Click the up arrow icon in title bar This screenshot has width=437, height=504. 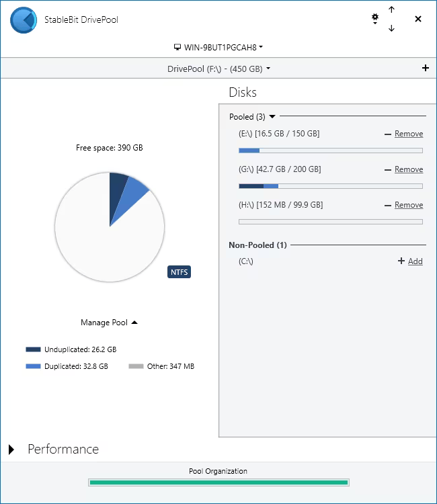[x=391, y=10]
